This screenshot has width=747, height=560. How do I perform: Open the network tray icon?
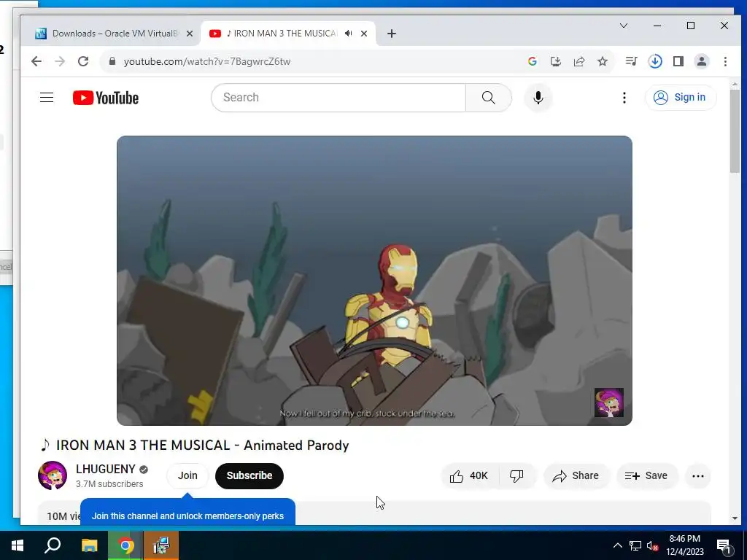pyautogui.click(x=635, y=545)
